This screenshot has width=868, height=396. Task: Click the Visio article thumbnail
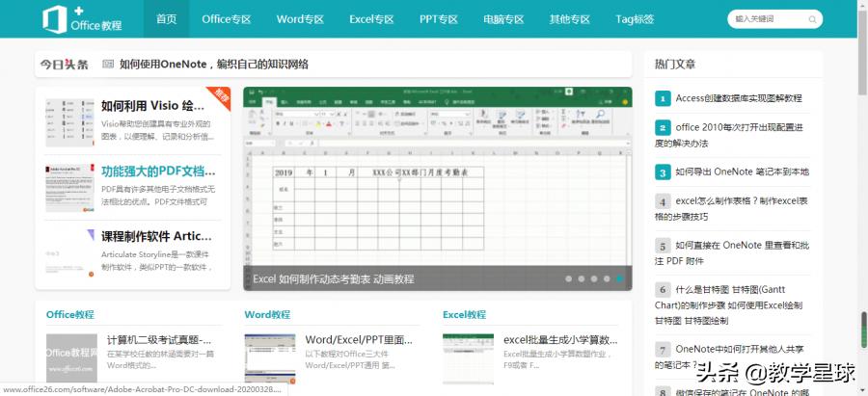click(69, 122)
